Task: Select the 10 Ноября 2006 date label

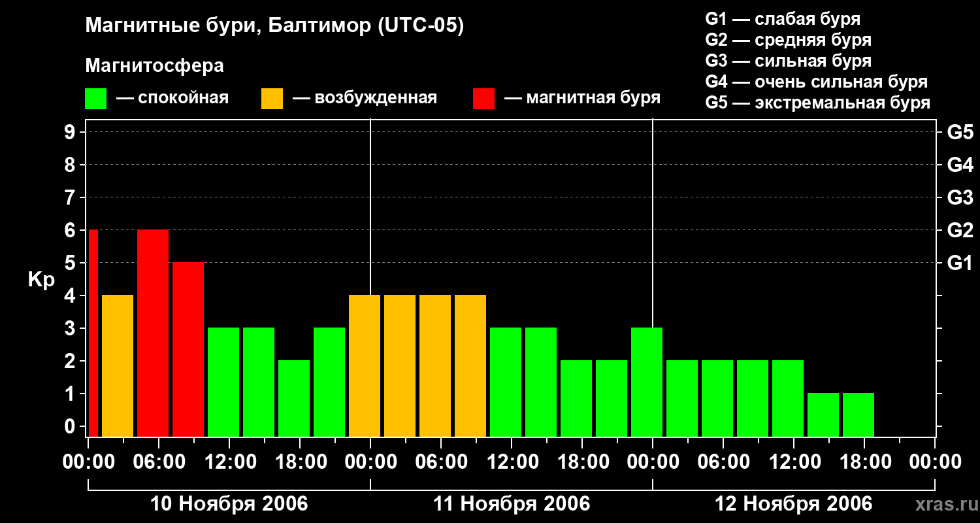Action: [x=229, y=504]
